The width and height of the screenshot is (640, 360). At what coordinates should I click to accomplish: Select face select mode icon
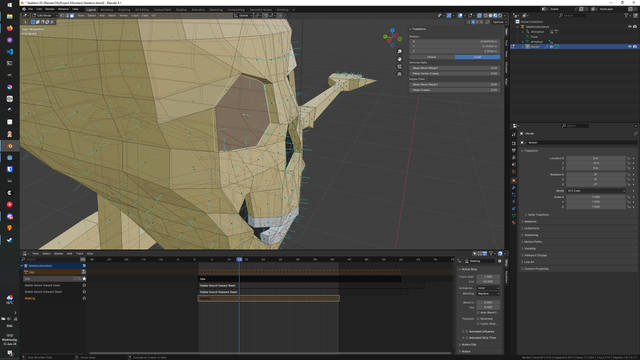[72, 16]
